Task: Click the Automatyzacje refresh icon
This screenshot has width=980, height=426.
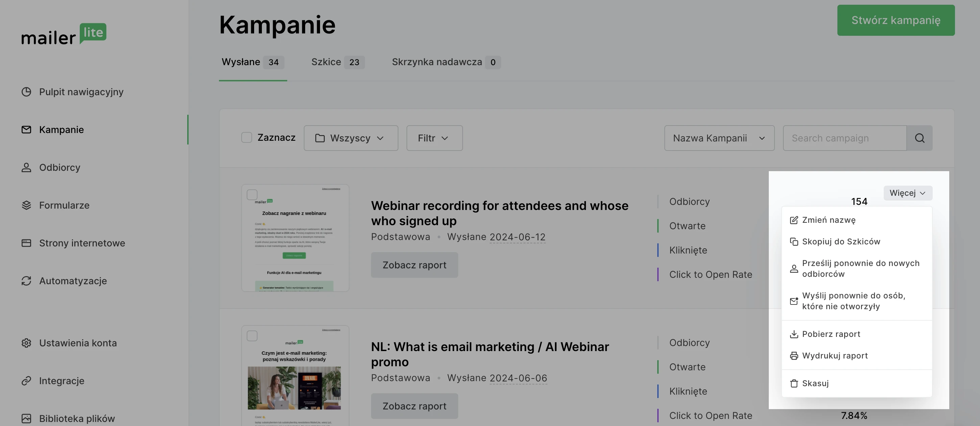Action: click(26, 281)
